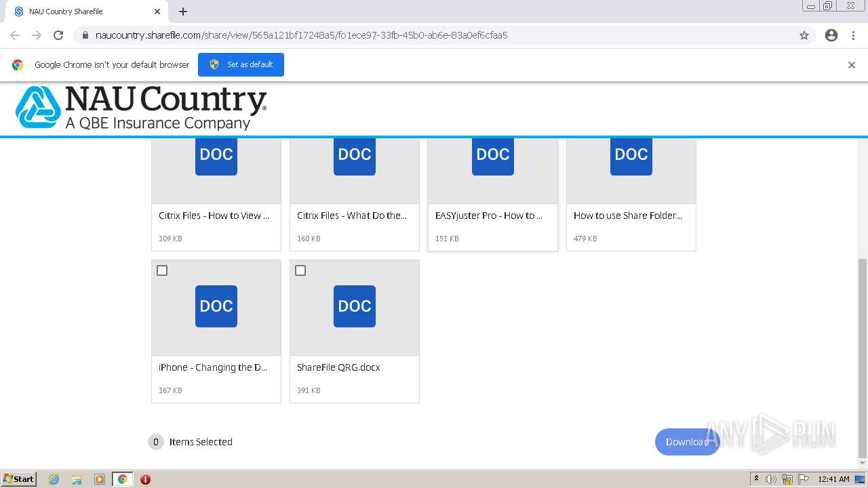Open a new browser tab
Image resolution: width=868 pixels, height=488 pixels.
[182, 12]
